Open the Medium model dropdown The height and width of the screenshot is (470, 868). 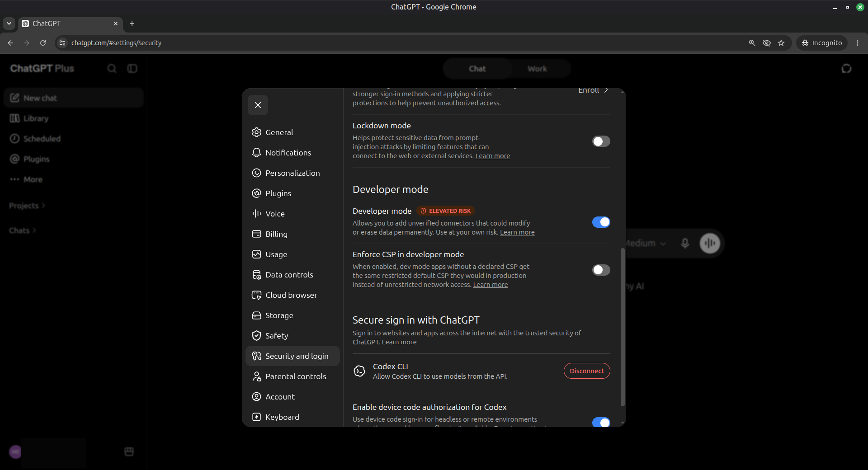point(646,243)
